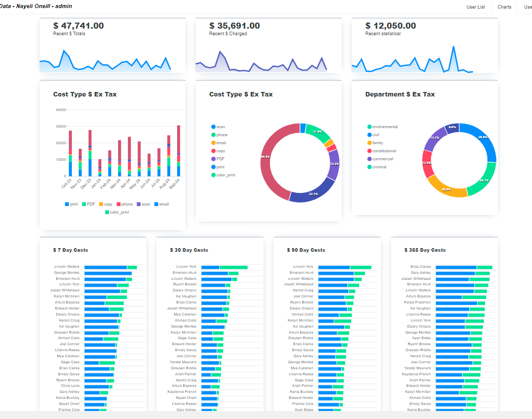Click George Montes bar in 7 Day Costs
532x419 pixels.
point(108,273)
